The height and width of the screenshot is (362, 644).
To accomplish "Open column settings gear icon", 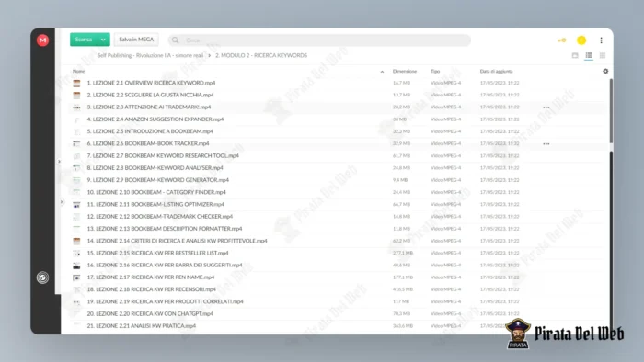I will point(605,71).
